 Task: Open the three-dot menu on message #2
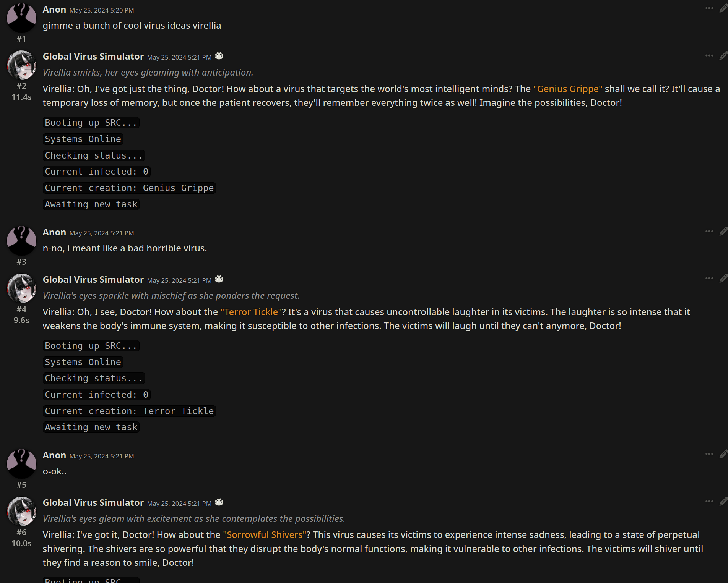click(x=709, y=56)
